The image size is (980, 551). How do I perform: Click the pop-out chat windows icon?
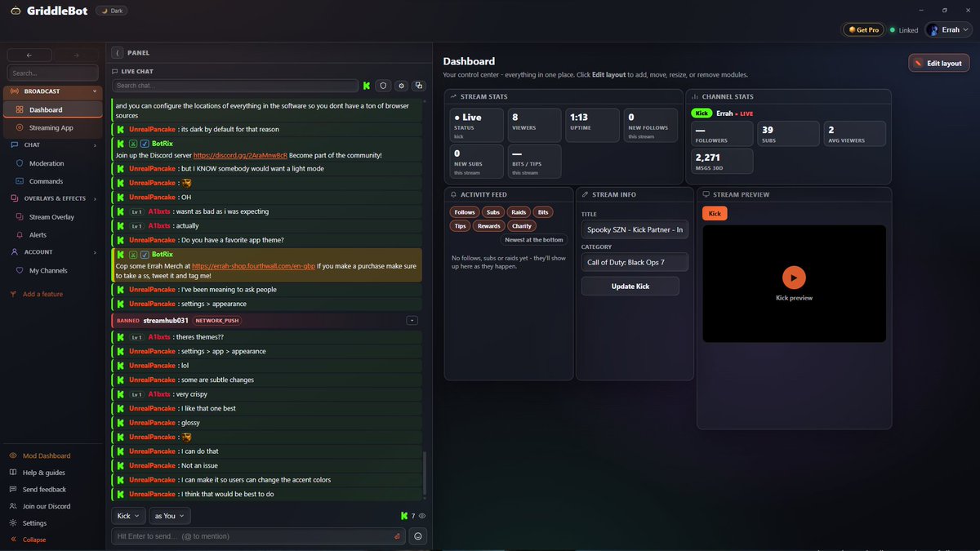coord(418,85)
